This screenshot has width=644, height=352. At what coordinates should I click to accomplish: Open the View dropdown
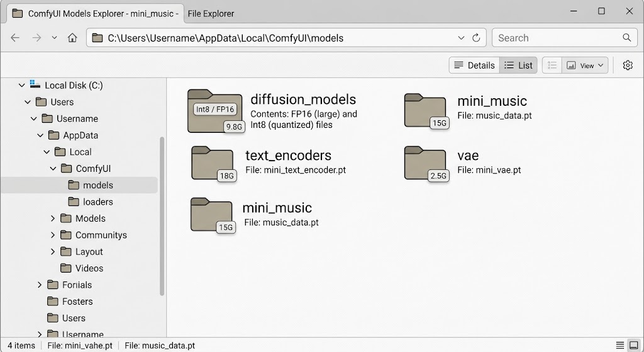click(585, 65)
